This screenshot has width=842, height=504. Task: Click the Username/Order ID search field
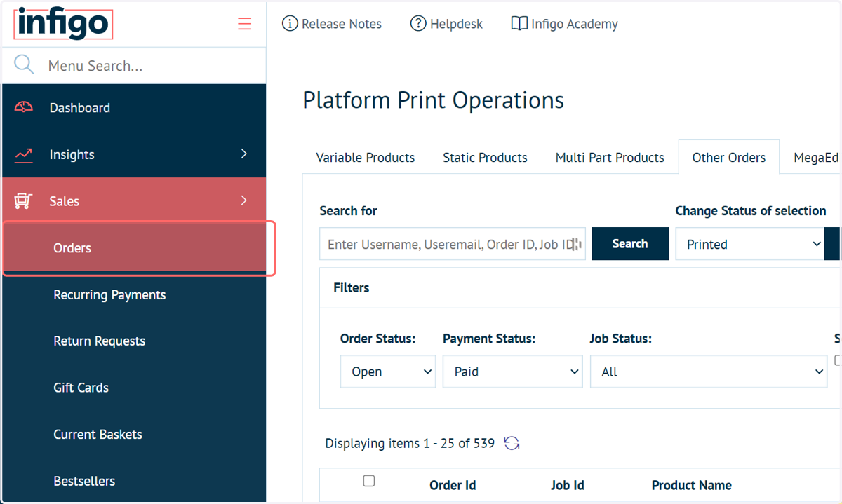[453, 244]
